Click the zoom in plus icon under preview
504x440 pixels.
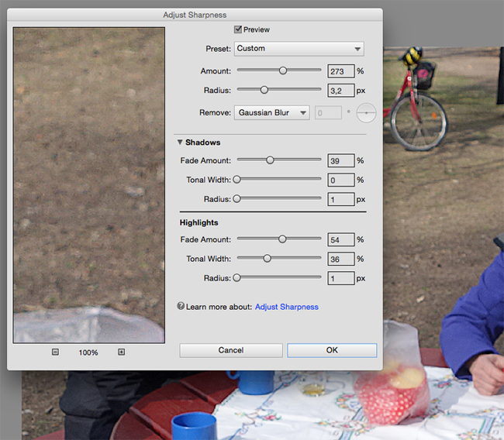[x=121, y=352]
